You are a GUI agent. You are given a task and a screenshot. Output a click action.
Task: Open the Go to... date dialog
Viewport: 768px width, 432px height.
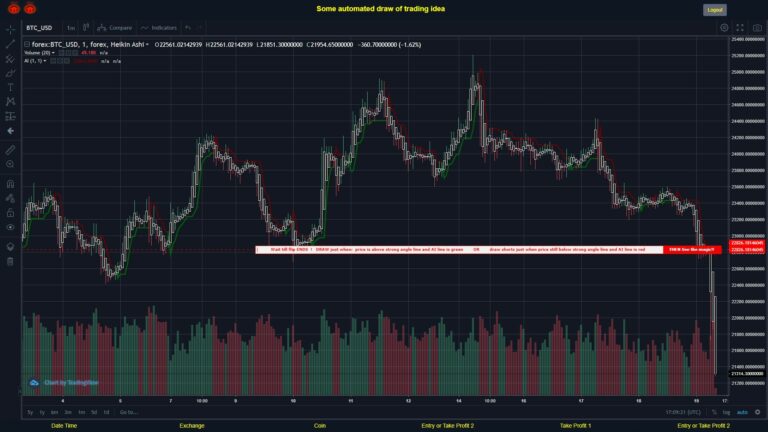[x=128, y=412]
